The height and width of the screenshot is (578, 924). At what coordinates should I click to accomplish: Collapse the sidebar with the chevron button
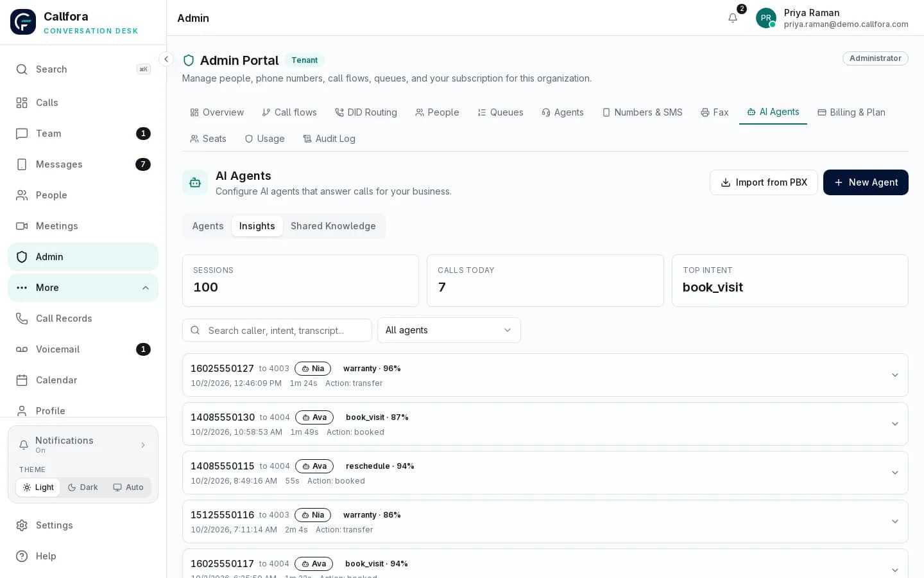[x=166, y=59]
